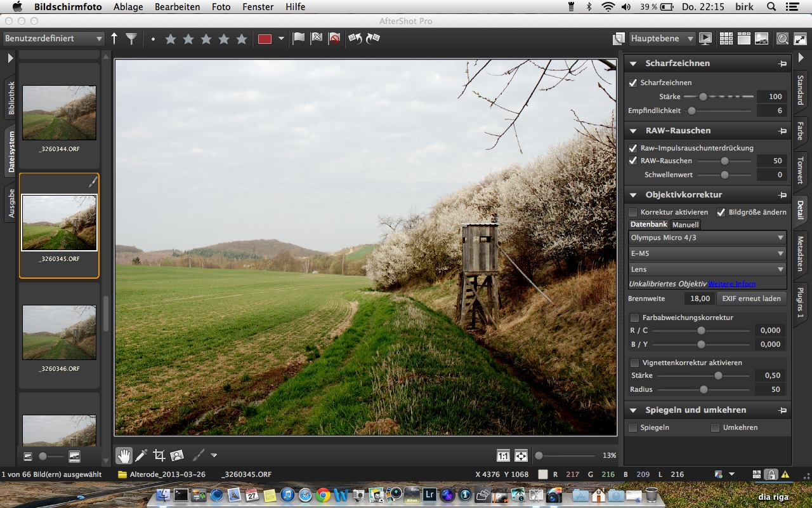This screenshot has width=812, height=508.
Task: Switch to single image view
Action: (761, 39)
